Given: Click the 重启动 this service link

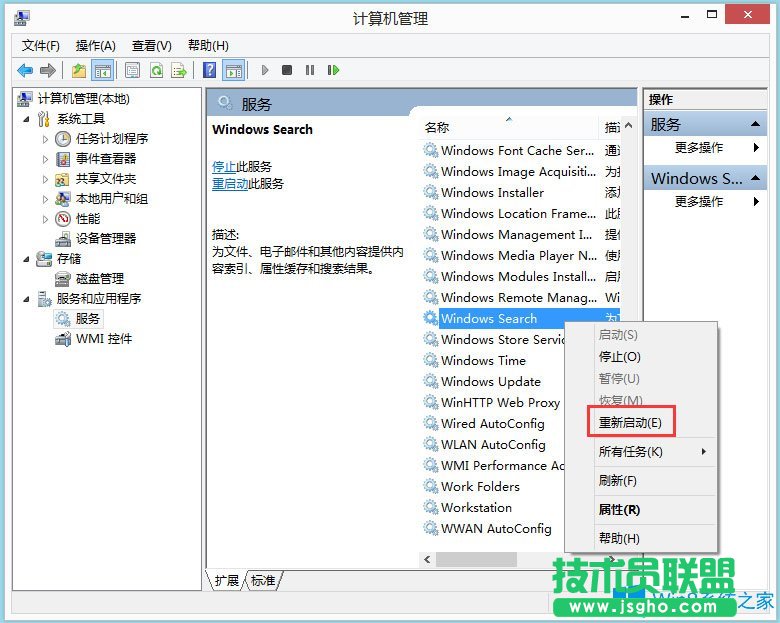Looking at the screenshot, I should click(x=230, y=184).
